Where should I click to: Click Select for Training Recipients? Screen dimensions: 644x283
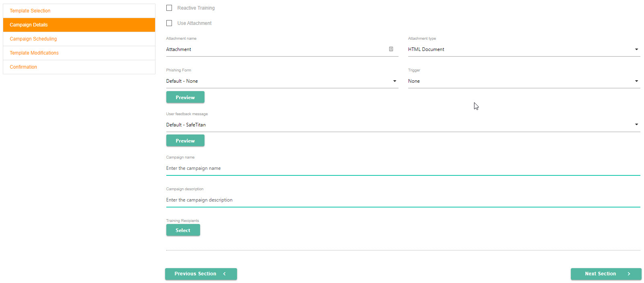pyautogui.click(x=183, y=230)
